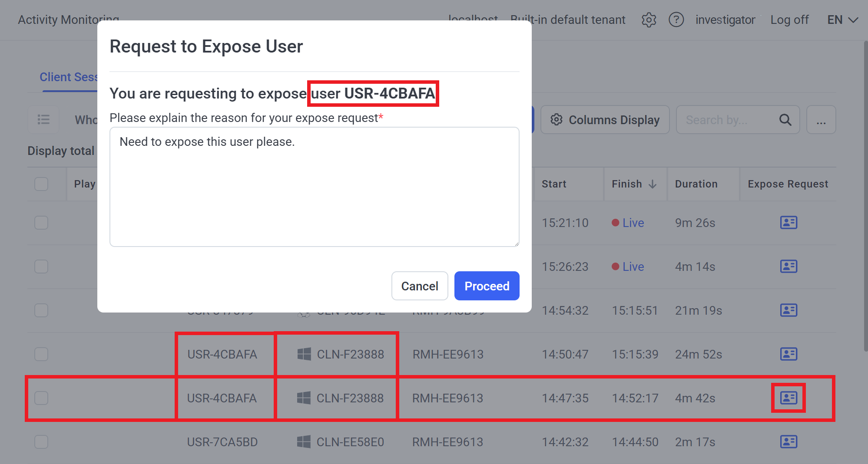
Task: Open the settings gear icon in header
Action: coord(649,20)
